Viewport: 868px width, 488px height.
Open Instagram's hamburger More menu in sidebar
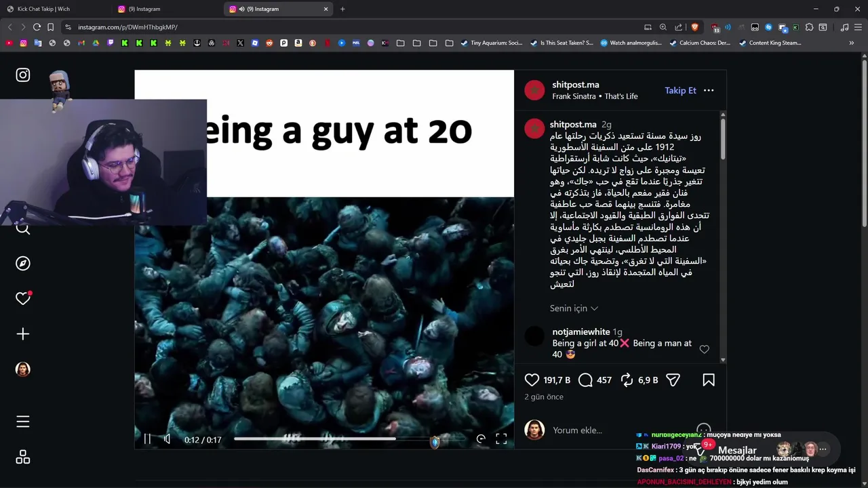pyautogui.click(x=23, y=422)
